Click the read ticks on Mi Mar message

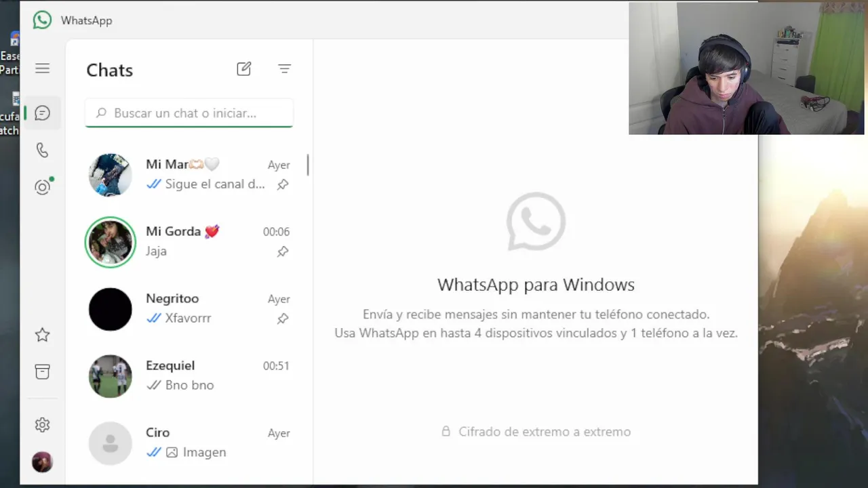(154, 184)
